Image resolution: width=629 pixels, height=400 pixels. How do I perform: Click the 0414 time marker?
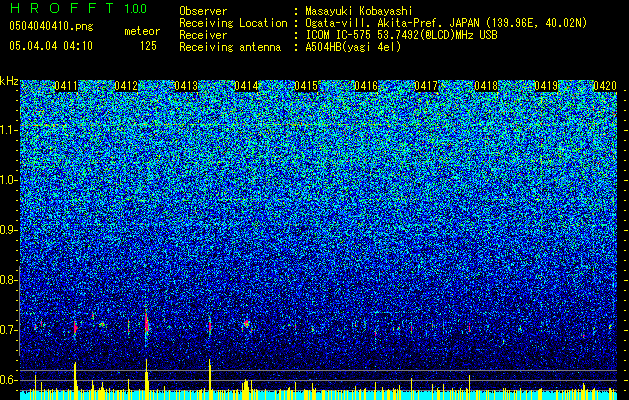[246, 86]
